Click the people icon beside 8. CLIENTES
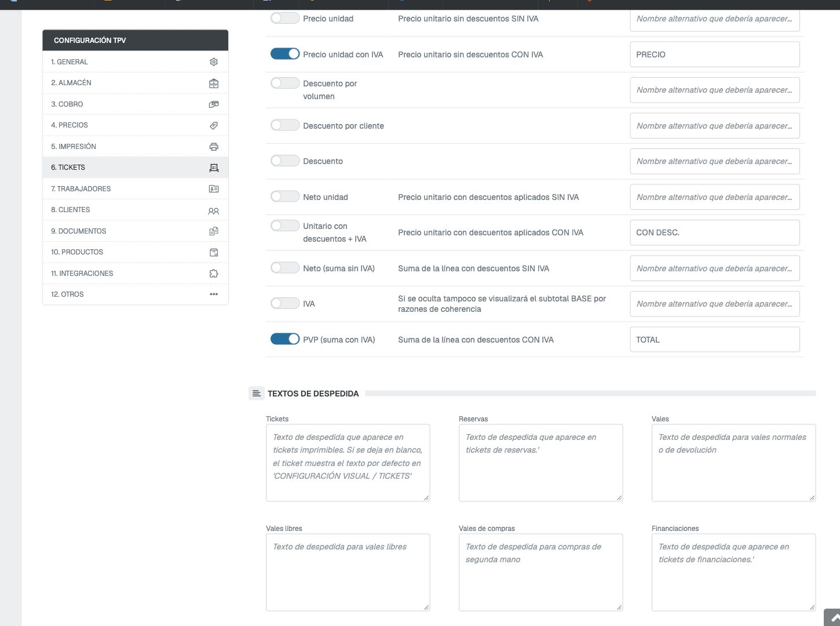Screen dimensions: 840x626 pos(214,211)
